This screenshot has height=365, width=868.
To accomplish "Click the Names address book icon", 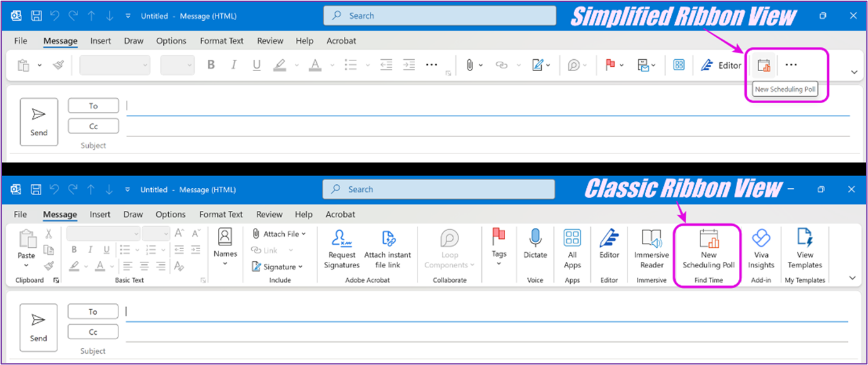I will point(225,238).
